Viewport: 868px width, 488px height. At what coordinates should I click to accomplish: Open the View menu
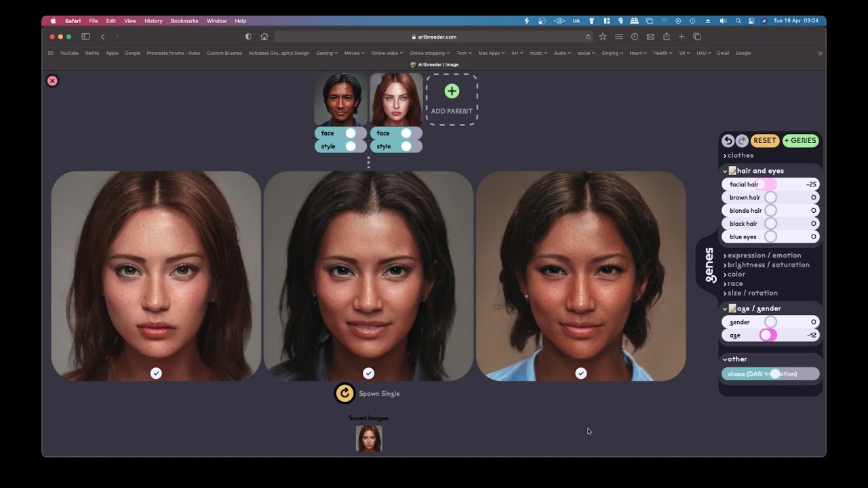130,21
